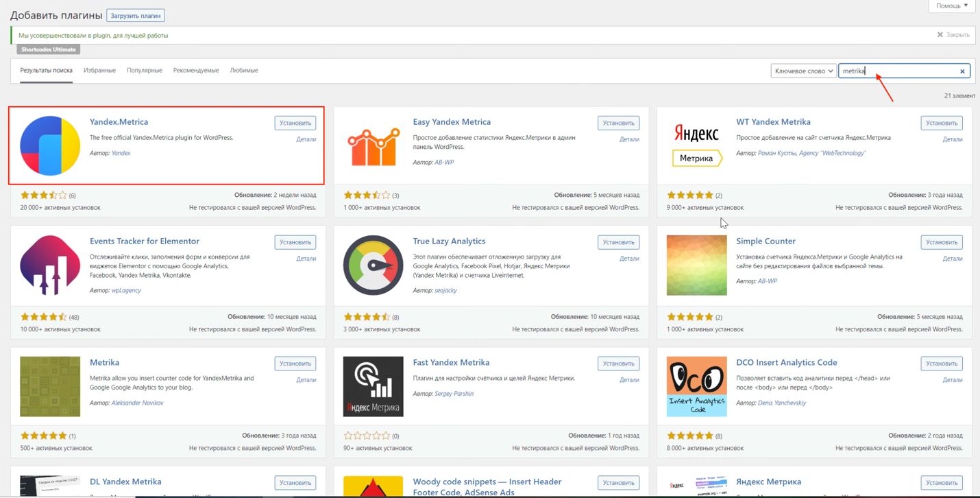Install the DL Yandex Metrika plugin
980x498 pixels.
click(x=295, y=483)
